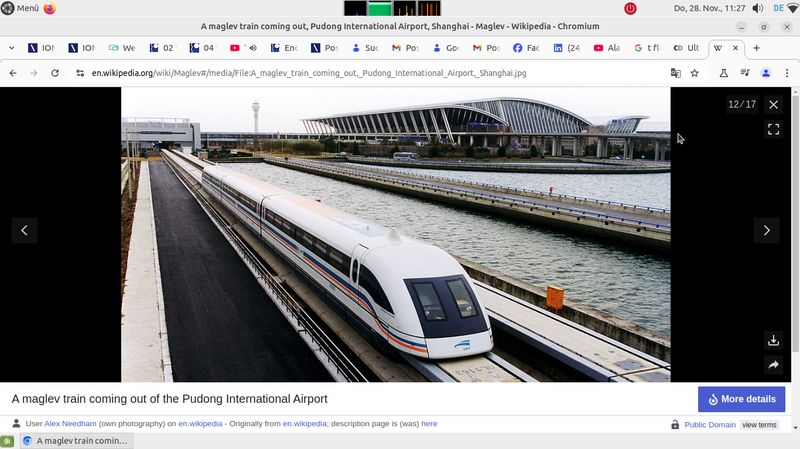Download the maglev image file
This screenshot has width=800, height=449.
(x=773, y=341)
